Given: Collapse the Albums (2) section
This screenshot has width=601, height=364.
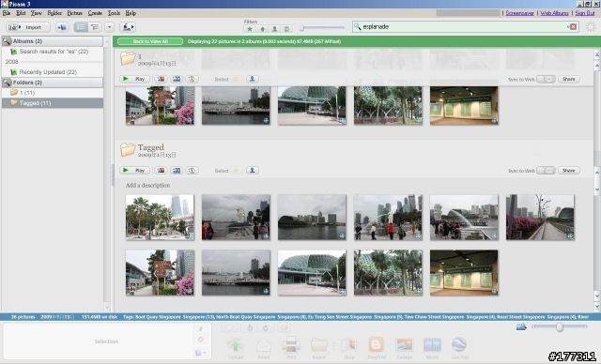Looking at the screenshot, I should (53, 41).
